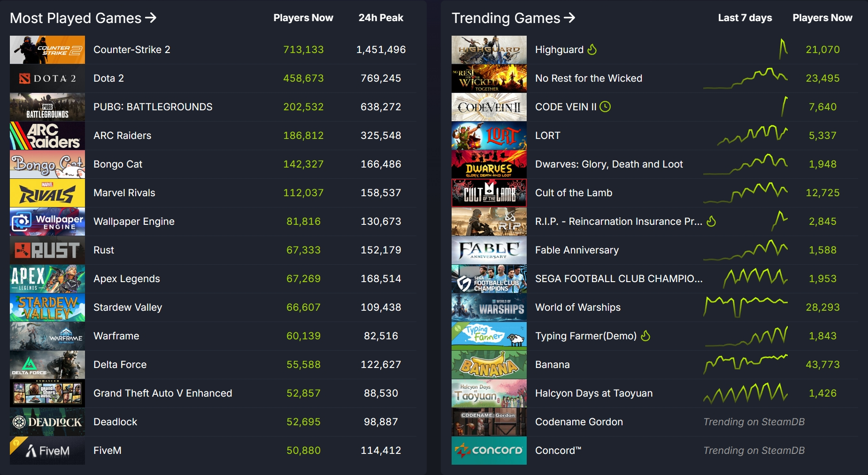Click the Deadlock logo thumbnail
Viewport: 868px width, 475px height.
tap(47, 422)
